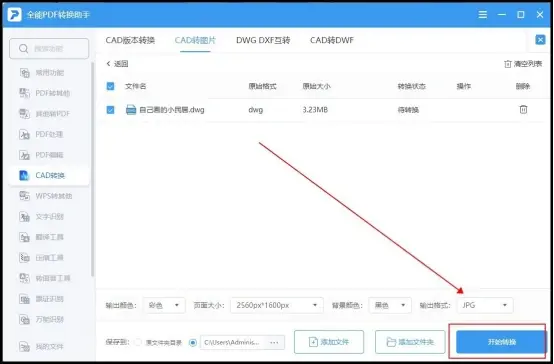Image resolution: width=554 pixels, height=364 pixels.
Task: Delete the dwg file row via trash icon
Action: tap(523, 110)
